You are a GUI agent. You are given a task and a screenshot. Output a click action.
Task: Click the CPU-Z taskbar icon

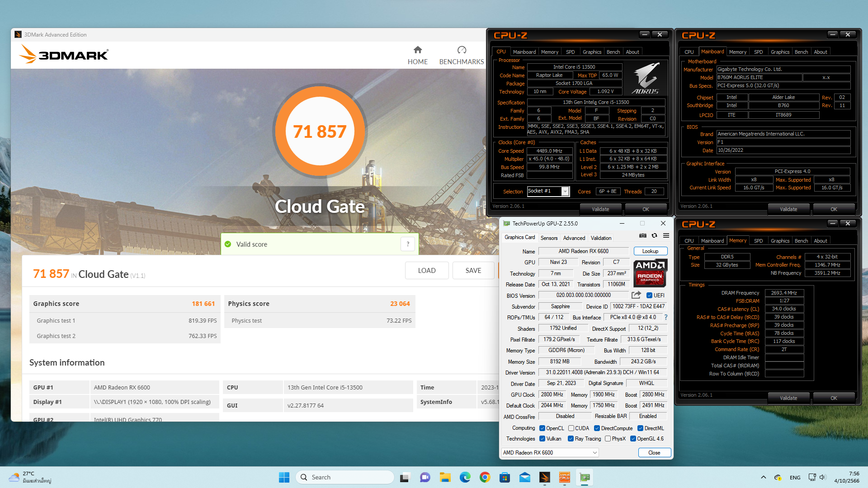click(x=565, y=477)
